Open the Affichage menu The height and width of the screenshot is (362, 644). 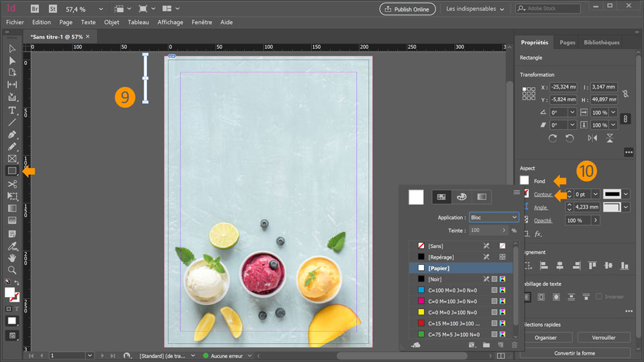(170, 22)
